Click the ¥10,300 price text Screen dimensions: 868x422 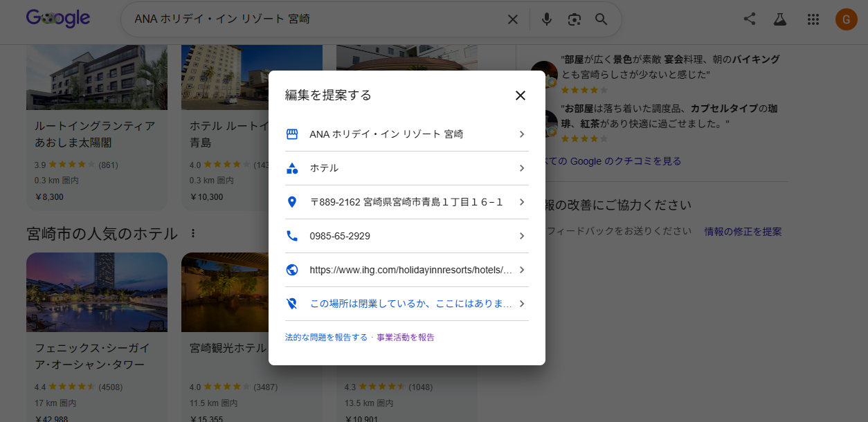click(206, 197)
